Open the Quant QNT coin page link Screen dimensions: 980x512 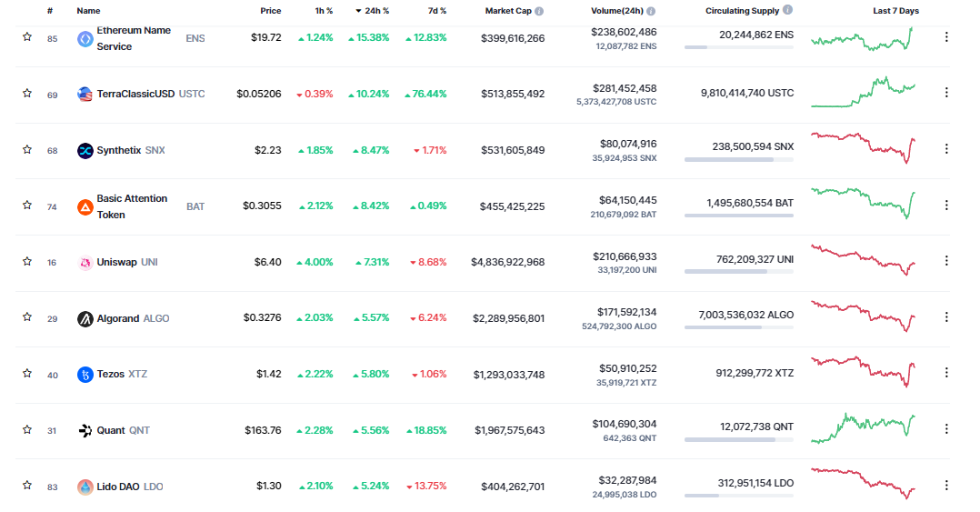tap(123, 430)
